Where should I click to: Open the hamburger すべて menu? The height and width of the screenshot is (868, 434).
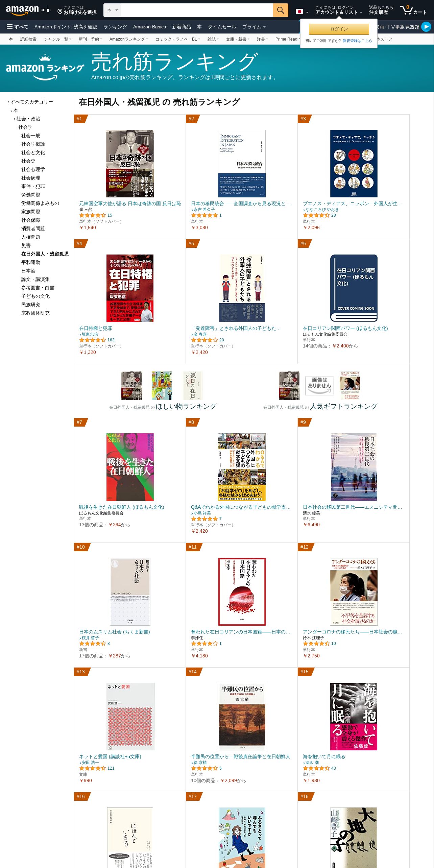(x=18, y=27)
